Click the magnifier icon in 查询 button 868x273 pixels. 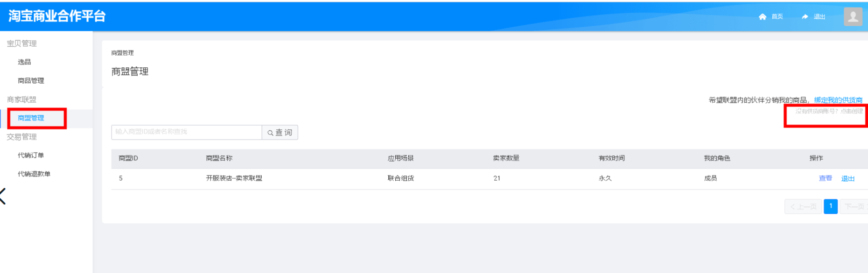click(x=270, y=133)
